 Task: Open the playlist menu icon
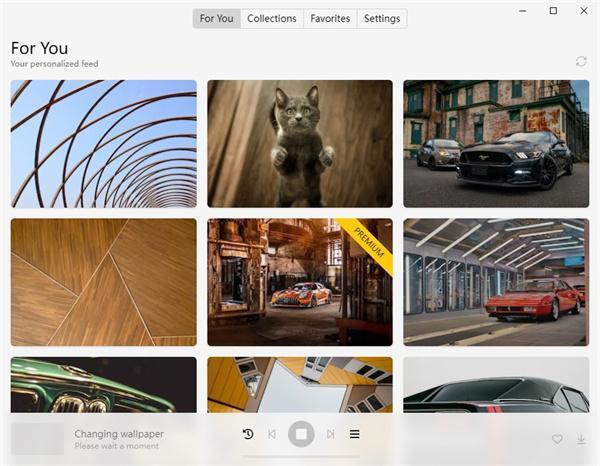tap(354, 434)
